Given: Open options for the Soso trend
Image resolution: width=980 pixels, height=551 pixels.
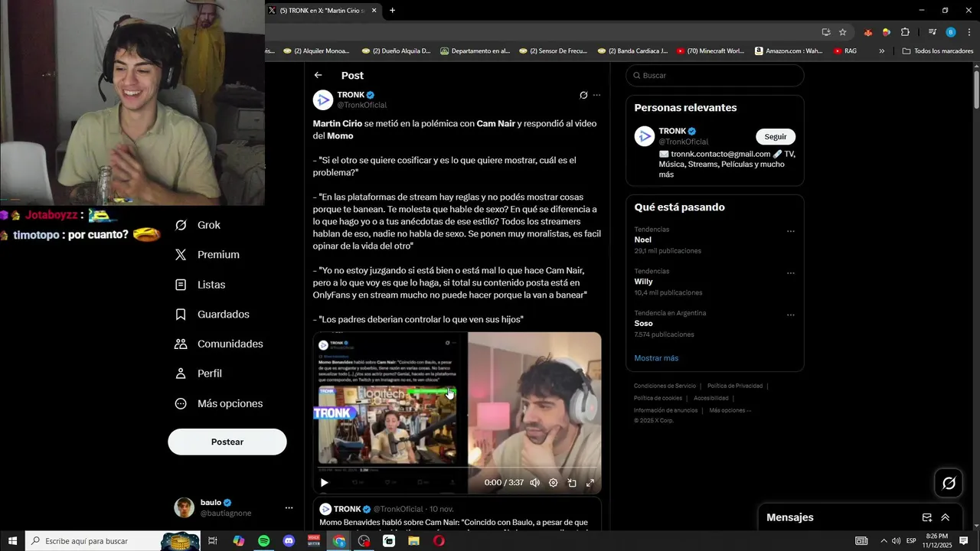Looking at the screenshot, I should pos(791,315).
